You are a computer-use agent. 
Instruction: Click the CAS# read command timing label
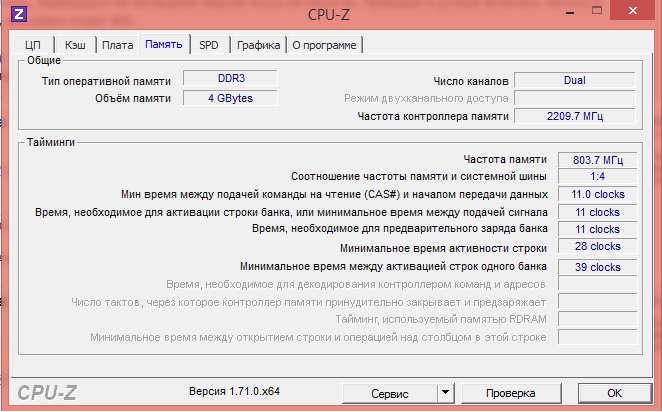(334, 194)
